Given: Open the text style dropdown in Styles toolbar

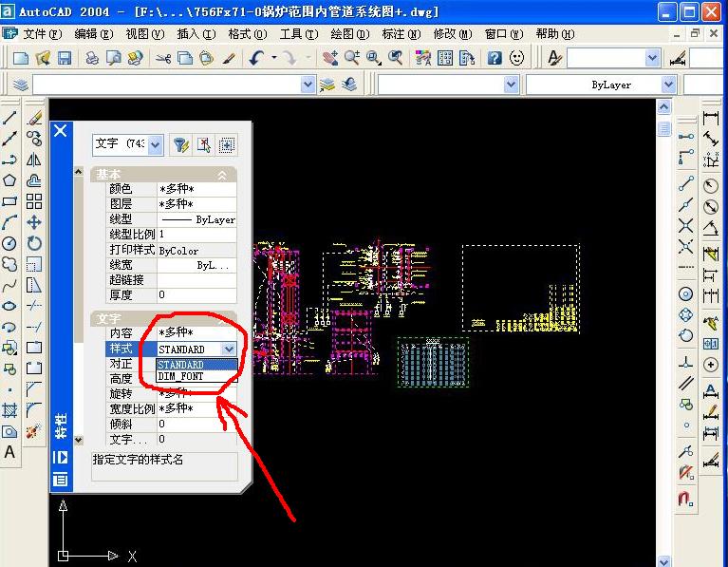Looking at the screenshot, I should tap(652, 58).
